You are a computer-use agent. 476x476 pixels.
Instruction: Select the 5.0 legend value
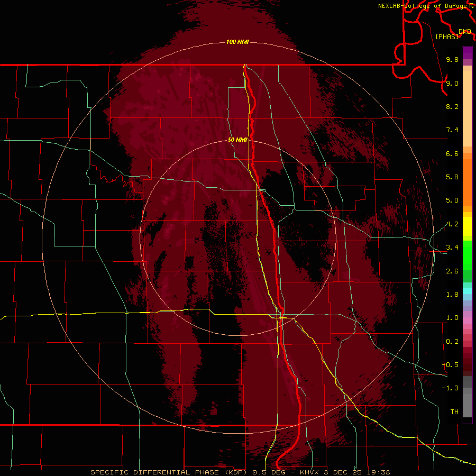[452, 200]
